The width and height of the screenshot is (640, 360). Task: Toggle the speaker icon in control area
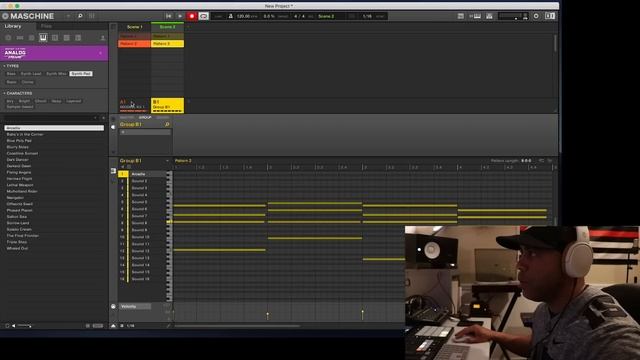(x=113, y=127)
